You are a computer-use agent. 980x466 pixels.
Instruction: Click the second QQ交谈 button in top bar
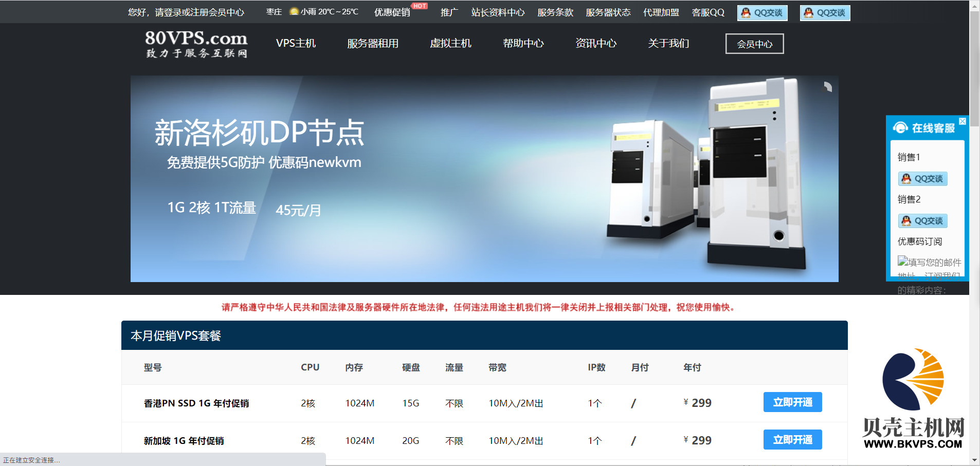click(x=825, y=13)
